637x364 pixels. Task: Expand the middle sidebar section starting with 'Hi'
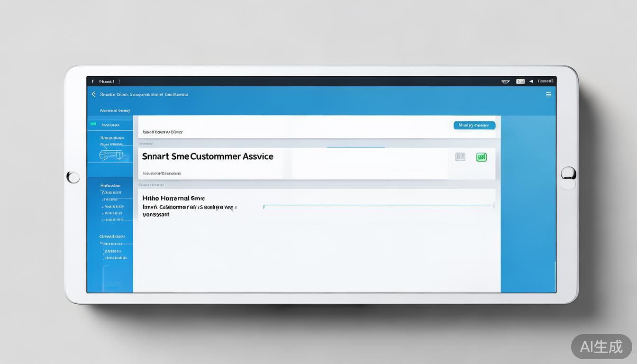[110, 186]
